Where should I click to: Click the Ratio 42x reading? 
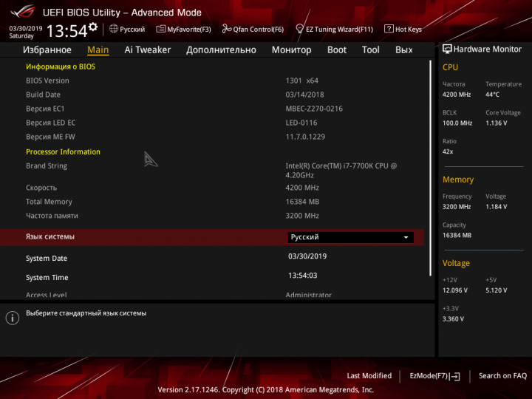coord(448,151)
